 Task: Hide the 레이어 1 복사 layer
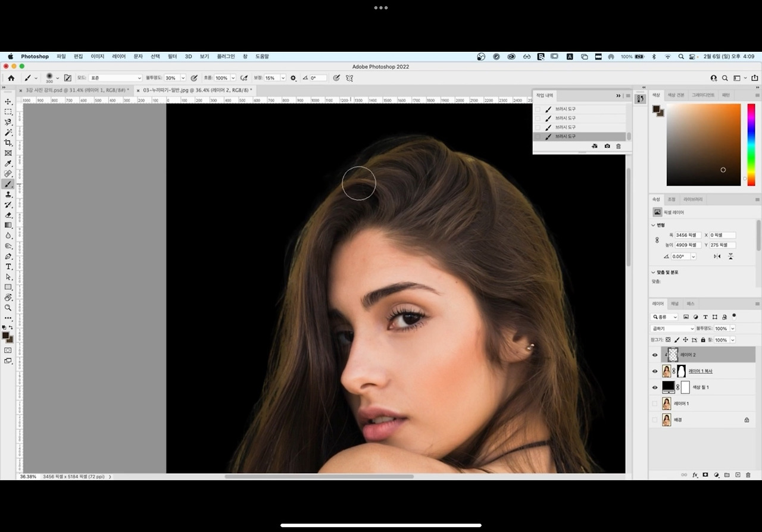[x=655, y=371]
